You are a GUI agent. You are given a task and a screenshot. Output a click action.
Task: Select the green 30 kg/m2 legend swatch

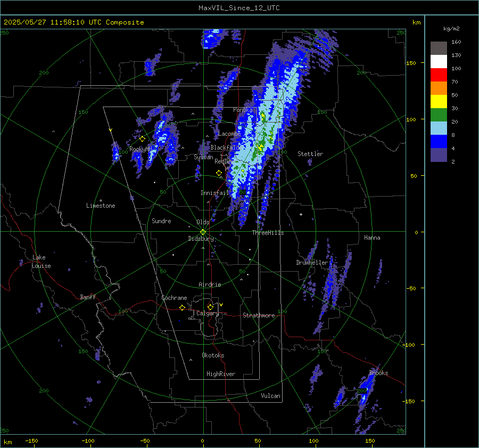click(439, 115)
